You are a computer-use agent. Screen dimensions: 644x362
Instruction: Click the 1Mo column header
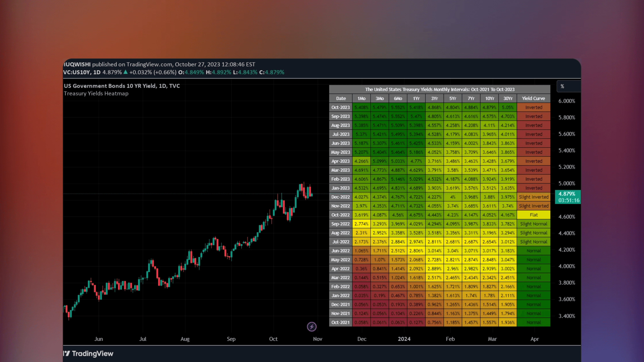pyautogui.click(x=361, y=98)
